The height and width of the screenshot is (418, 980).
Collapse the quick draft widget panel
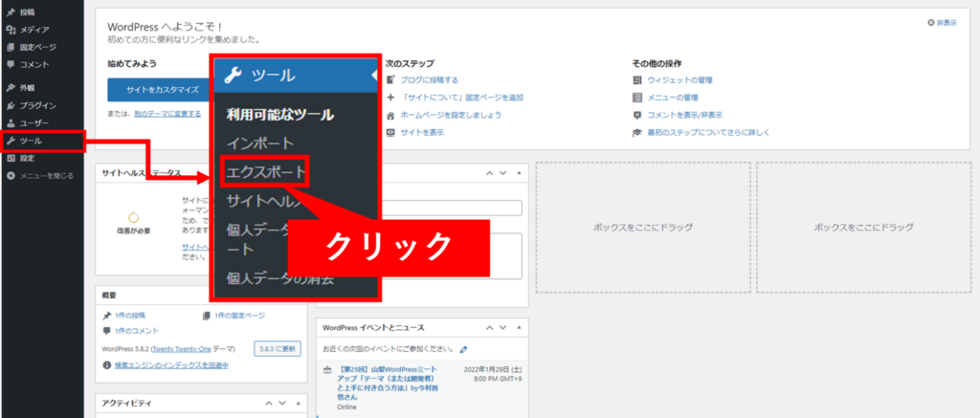point(518,173)
